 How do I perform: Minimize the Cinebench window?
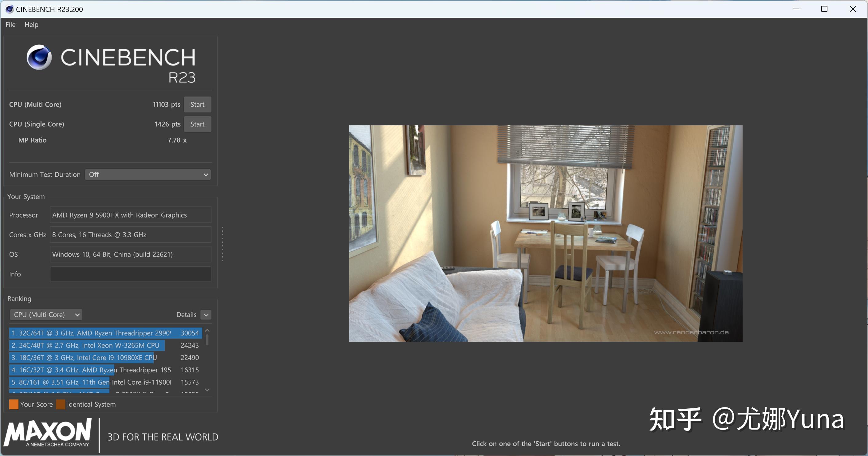click(796, 9)
